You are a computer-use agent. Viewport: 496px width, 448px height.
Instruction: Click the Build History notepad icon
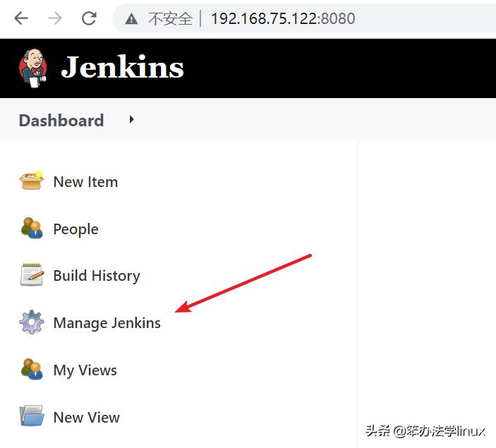tap(31, 274)
